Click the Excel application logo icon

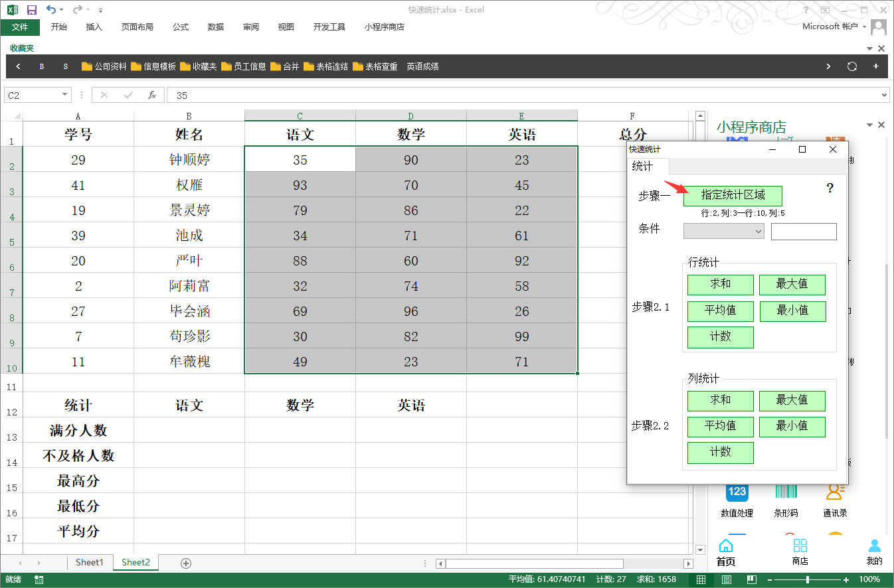[13, 10]
